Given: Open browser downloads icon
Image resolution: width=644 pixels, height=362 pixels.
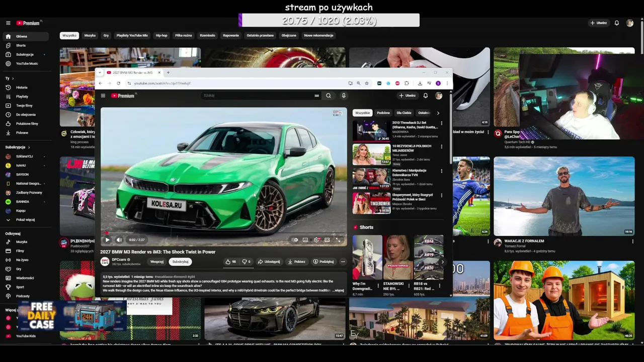Looking at the screenshot, I should pyautogui.click(x=420, y=83).
